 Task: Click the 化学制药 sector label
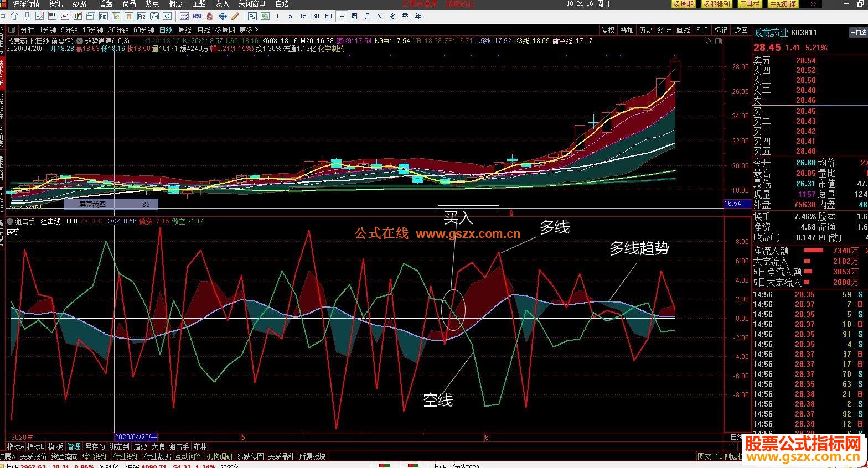pos(332,49)
